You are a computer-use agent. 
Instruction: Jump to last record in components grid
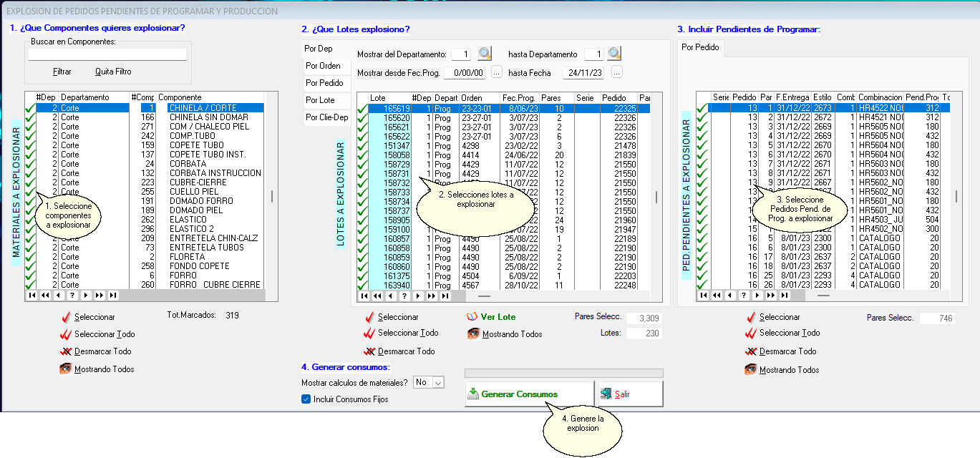113,295
